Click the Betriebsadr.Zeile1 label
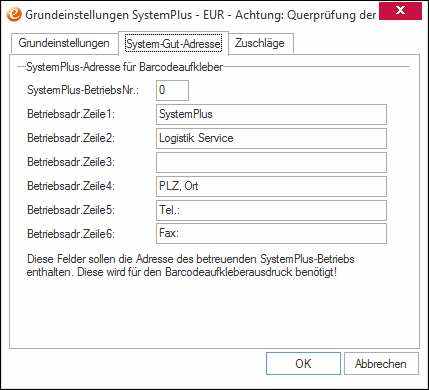The height and width of the screenshot is (390, 429). tap(71, 114)
